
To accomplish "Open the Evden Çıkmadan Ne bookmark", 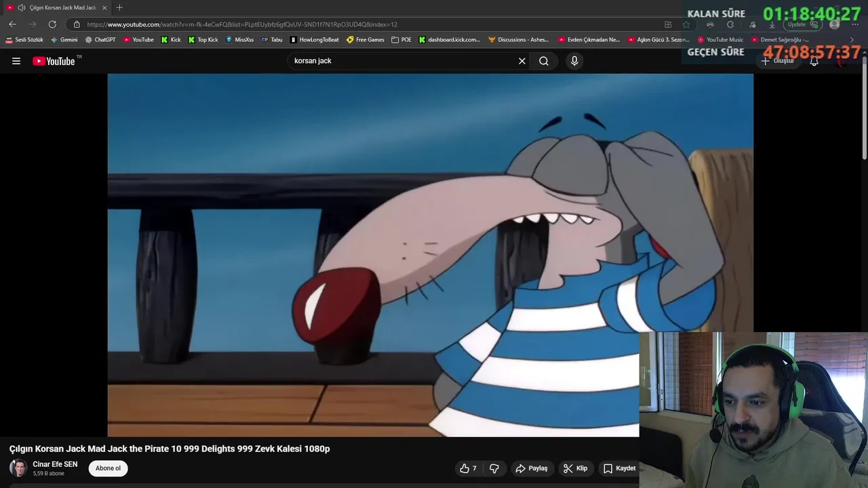I will click(589, 40).
